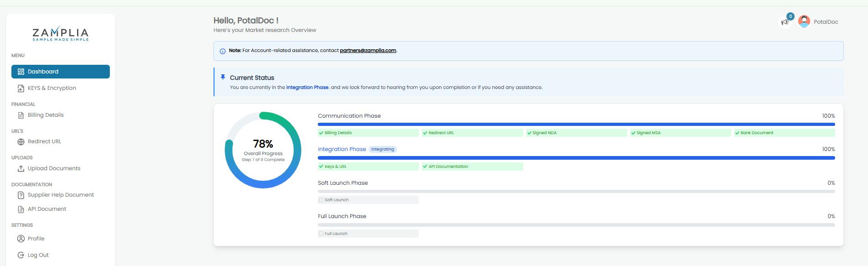The image size is (868, 266).
Task: Open the Dashboard menu item
Action: point(61,72)
